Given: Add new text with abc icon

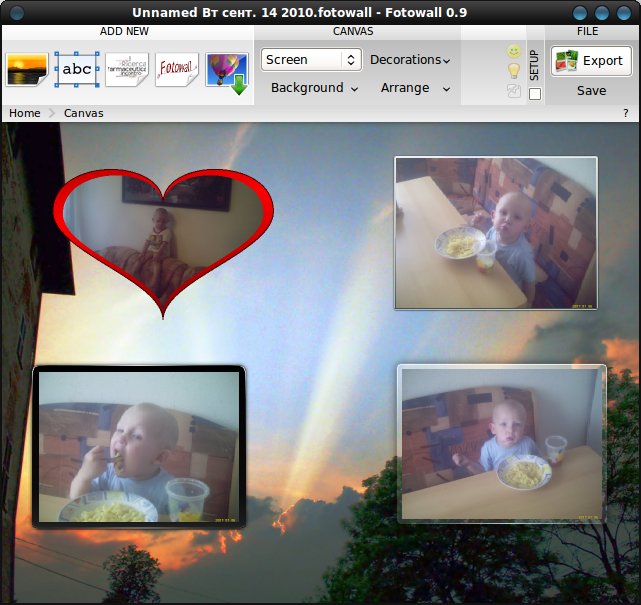Looking at the screenshot, I should pos(77,69).
